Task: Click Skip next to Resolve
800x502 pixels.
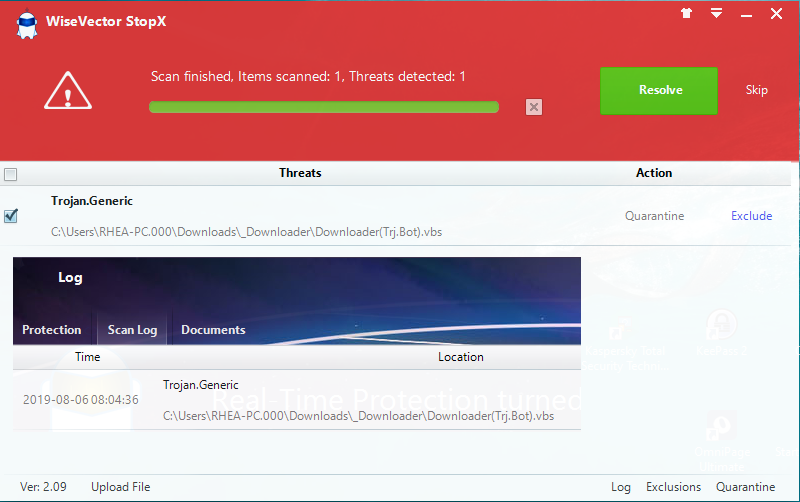Action: (757, 90)
